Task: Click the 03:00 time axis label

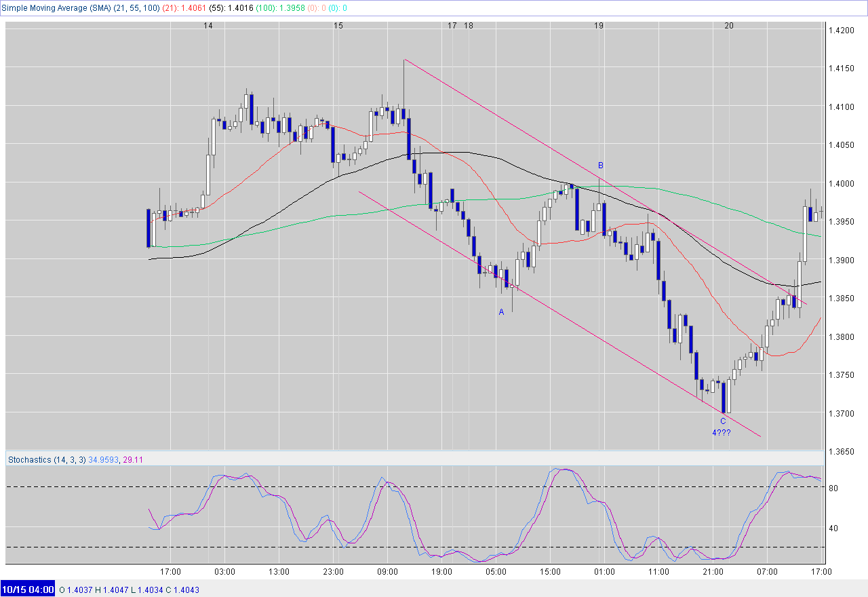Action: pos(224,572)
